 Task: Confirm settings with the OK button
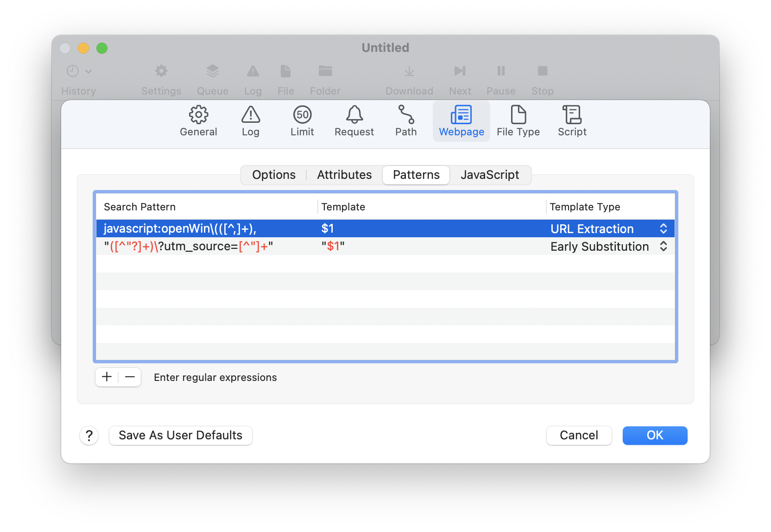coord(655,436)
